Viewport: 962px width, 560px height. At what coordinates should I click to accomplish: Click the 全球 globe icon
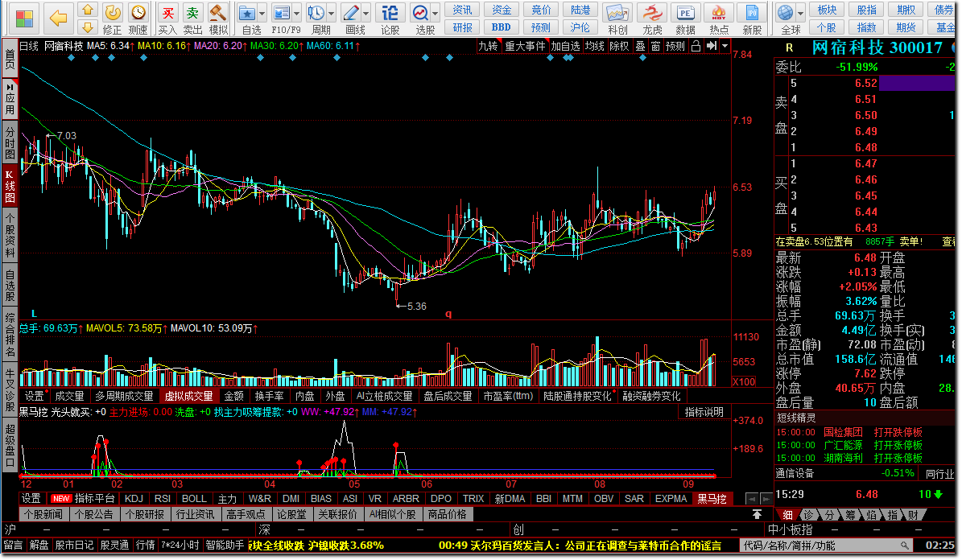[x=785, y=12]
